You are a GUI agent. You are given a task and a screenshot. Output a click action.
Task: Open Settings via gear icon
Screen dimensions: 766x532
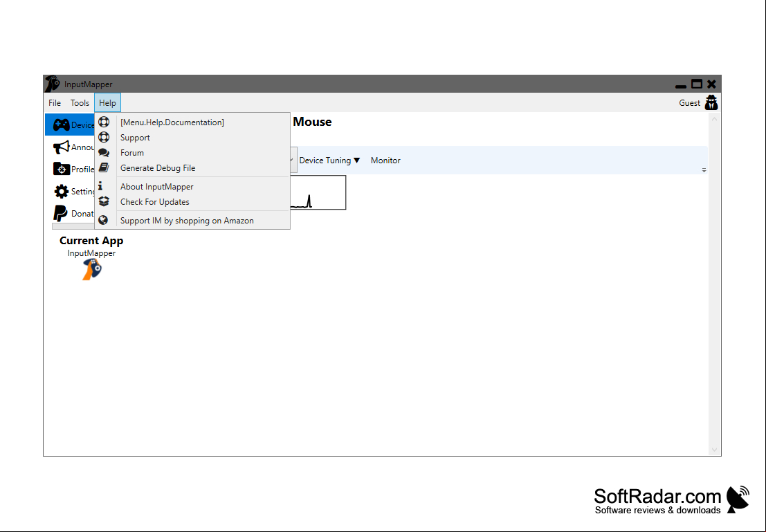pyautogui.click(x=61, y=191)
